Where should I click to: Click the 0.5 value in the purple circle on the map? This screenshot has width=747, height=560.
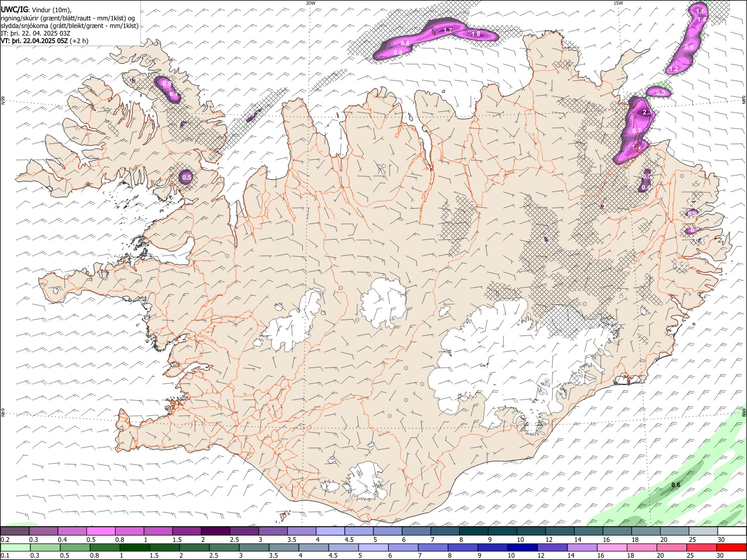pos(187,177)
